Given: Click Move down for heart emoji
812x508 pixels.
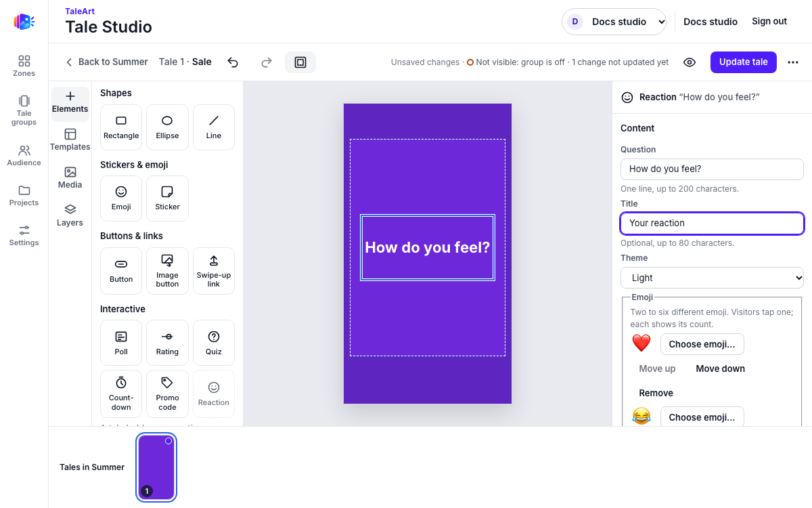Looking at the screenshot, I should pyautogui.click(x=720, y=368).
